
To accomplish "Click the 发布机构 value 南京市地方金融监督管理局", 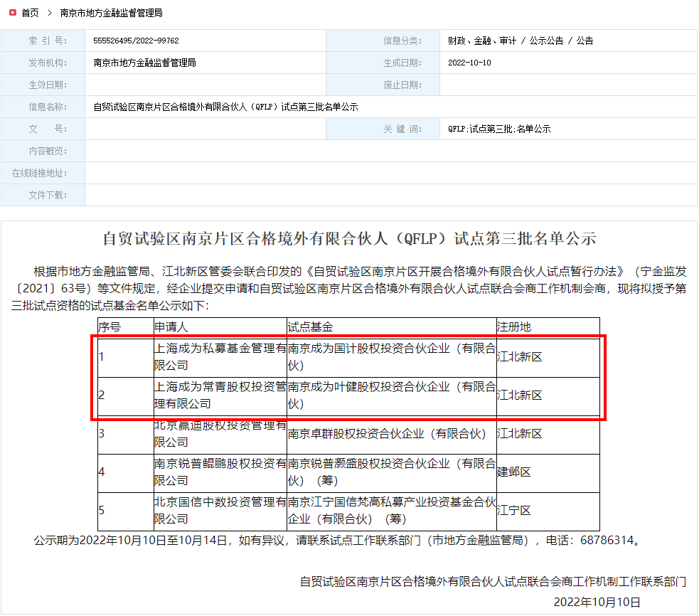I will point(144,63).
